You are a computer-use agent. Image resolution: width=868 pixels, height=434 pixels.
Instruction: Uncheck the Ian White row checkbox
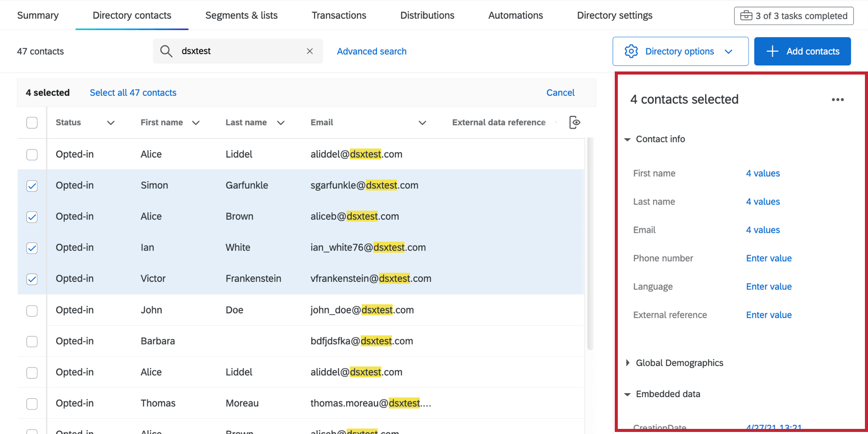[32, 248]
